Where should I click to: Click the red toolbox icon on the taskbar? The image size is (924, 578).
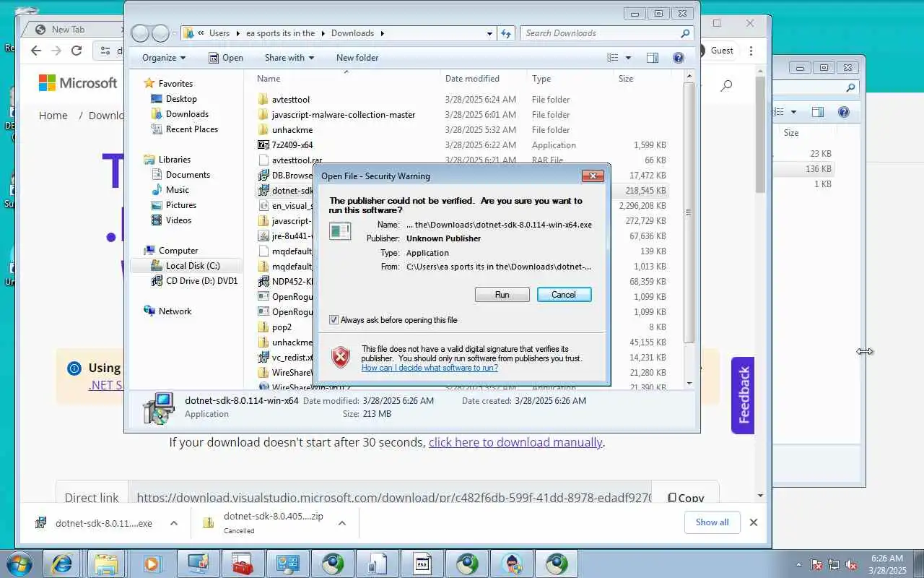242,564
